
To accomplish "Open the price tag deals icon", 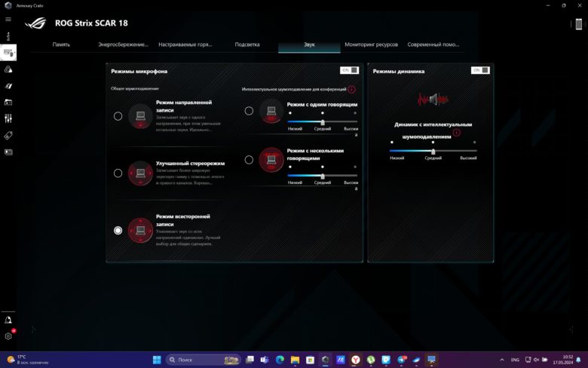I will point(8,136).
